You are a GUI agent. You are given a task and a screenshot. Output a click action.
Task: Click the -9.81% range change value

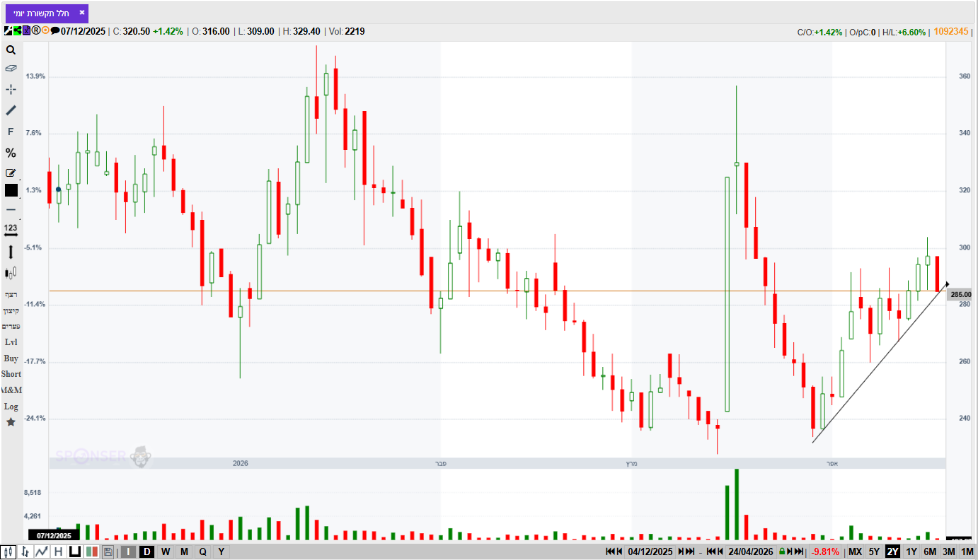point(825,552)
